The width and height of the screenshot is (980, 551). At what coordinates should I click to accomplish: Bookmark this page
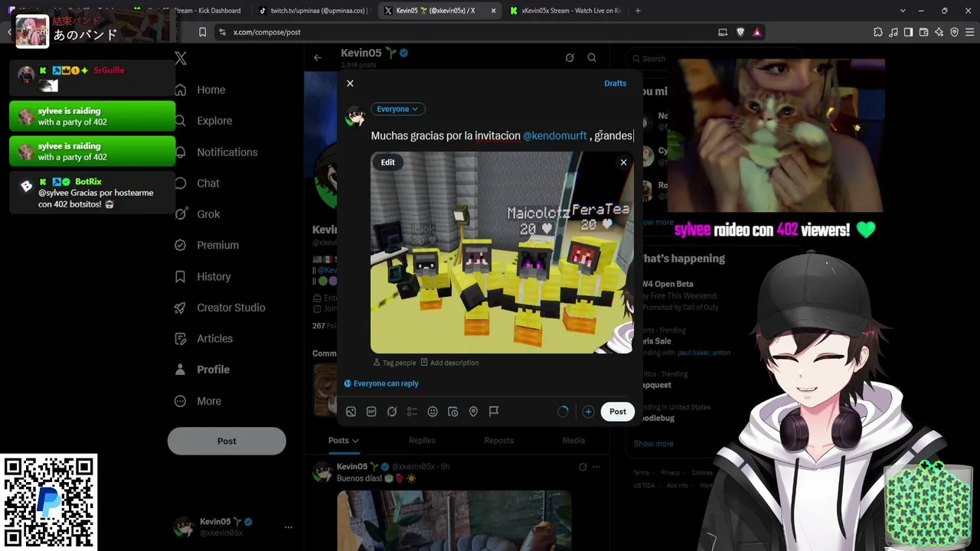pos(202,32)
